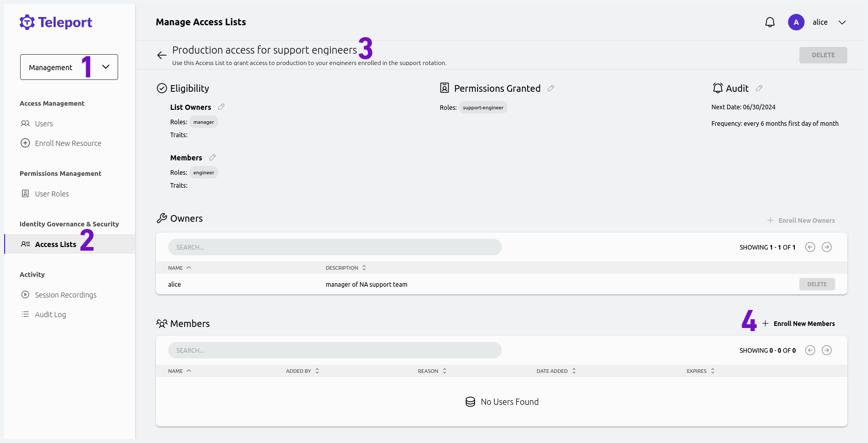Click the Owners search field
868x443 pixels.
coord(335,247)
